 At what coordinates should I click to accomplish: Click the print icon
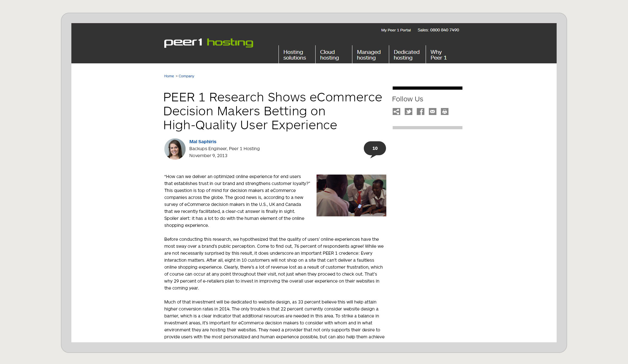click(x=444, y=112)
